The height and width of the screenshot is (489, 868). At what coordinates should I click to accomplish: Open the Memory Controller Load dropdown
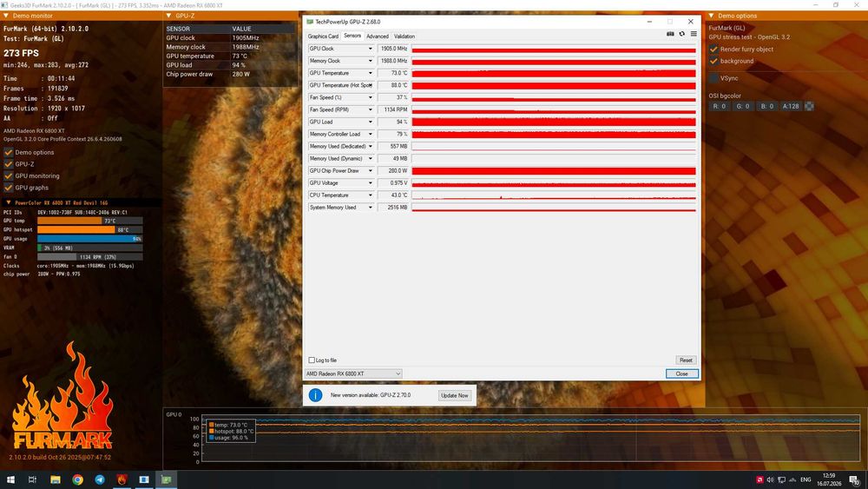pos(371,134)
